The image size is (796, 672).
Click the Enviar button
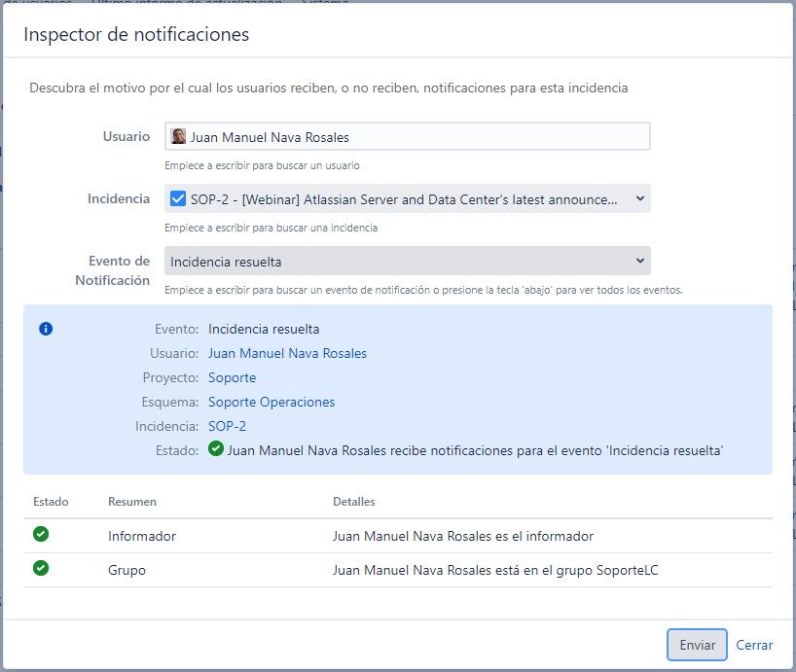coord(697,645)
